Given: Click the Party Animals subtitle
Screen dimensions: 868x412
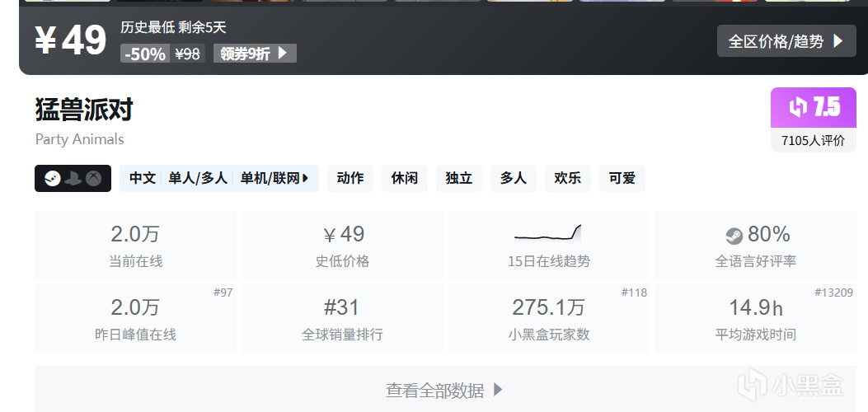Looking at the screenshot, I should coord(80,138).
